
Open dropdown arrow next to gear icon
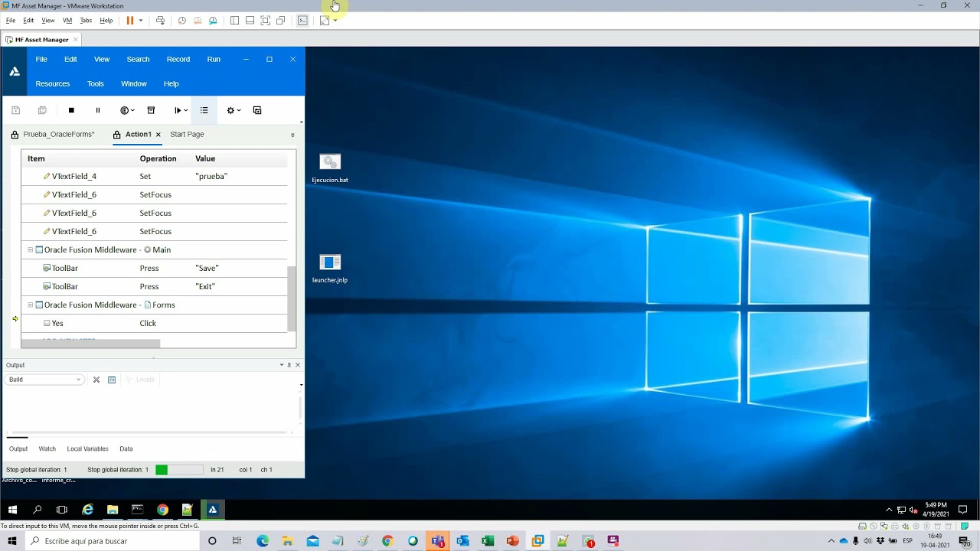pyautogui.click(x=239, y=110)
